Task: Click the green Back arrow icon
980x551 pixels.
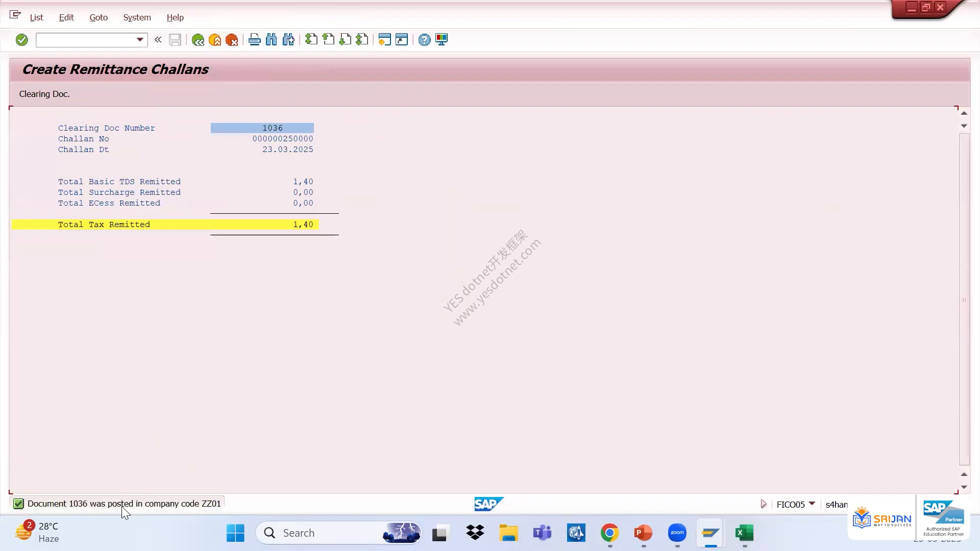Action: pyautogui.click(x=198, y=40)
